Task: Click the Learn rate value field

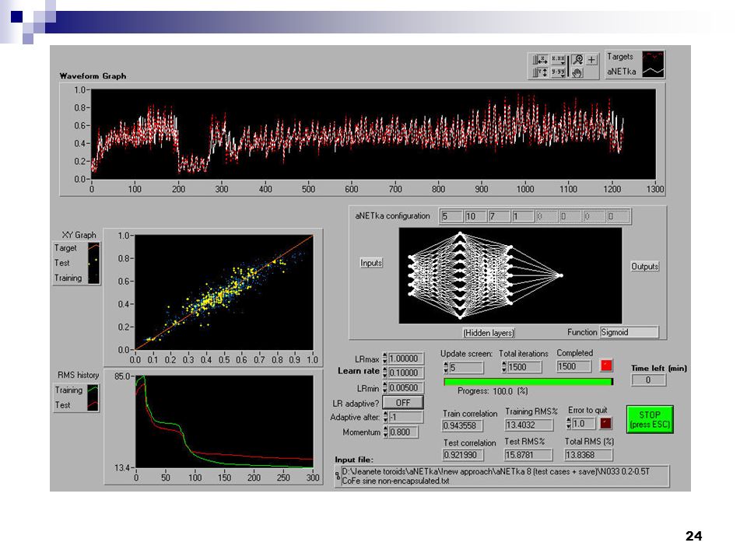Action: point(405,373)
